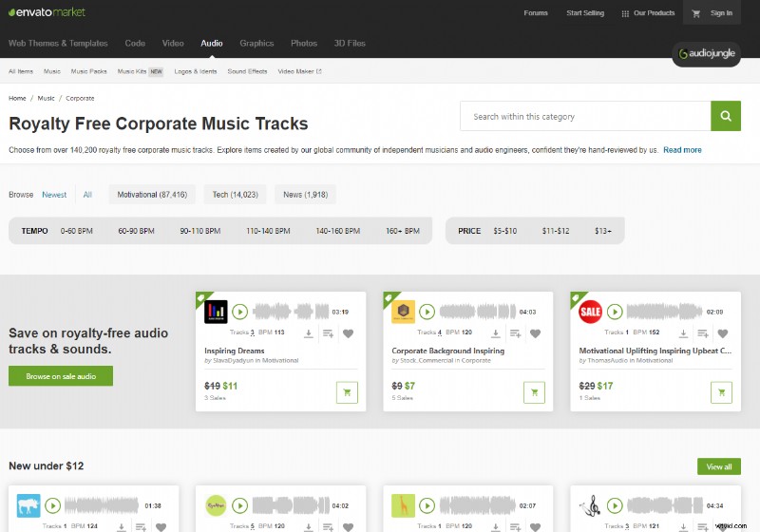Open Web Themes & Templates menu
Viewport: 760px width, 532px height.
click(58, 43)
